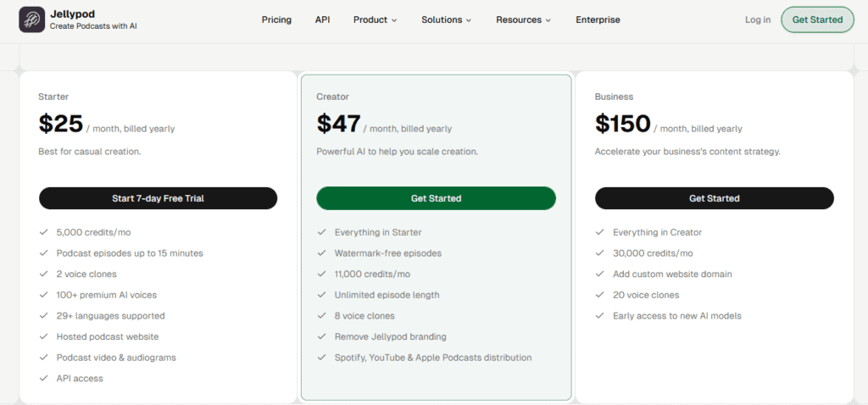Click checkmark icon beside 5,000 credits/mo

[x=43, y=232]
